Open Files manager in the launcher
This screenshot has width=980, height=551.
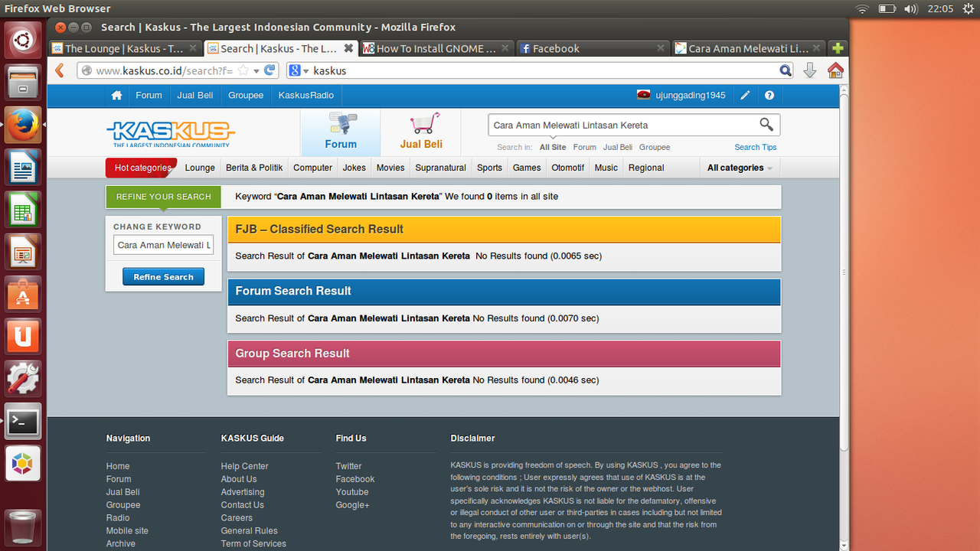tap(23, 82)
